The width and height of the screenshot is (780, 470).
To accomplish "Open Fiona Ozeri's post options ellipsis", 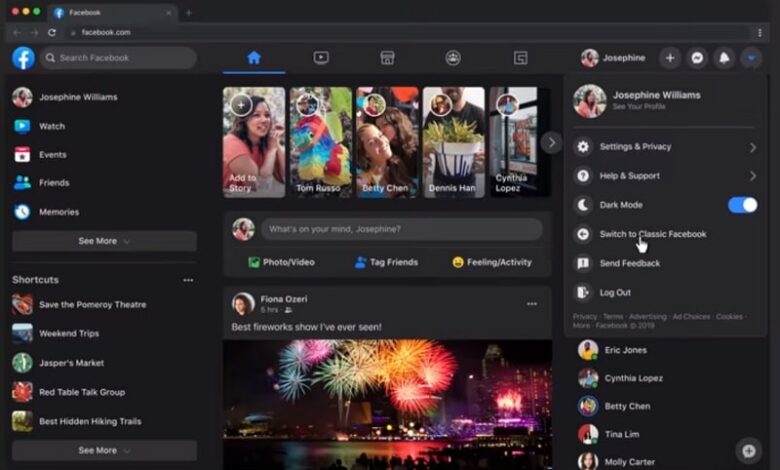I will pyautogui.click(x=532, y=304).
